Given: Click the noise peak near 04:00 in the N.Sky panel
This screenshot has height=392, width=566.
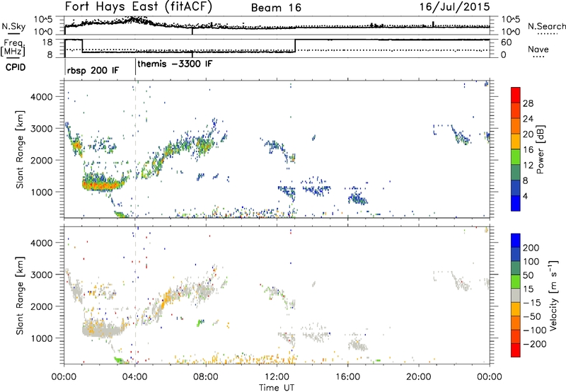Looking at the screenshot, I should pyautogui.click(x=134, y=20).
